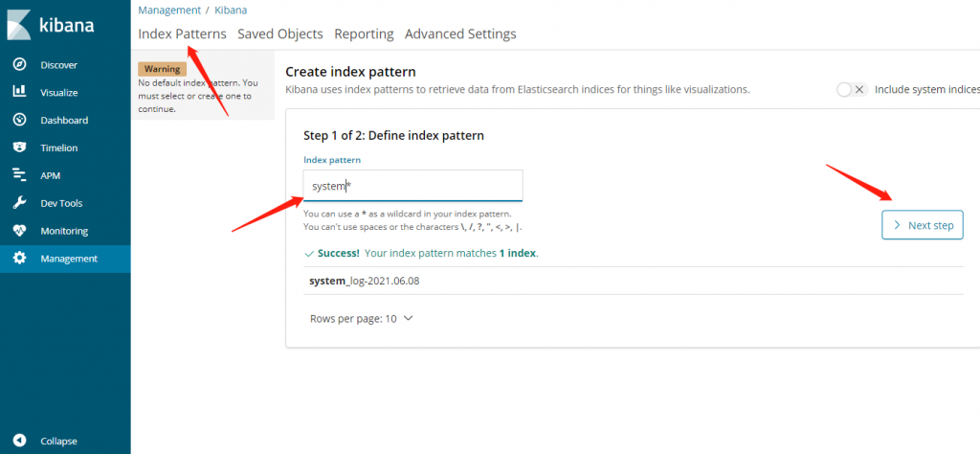This screenshot has width=980, height=454.
Task: Click the Collapse arrow icon
Action: click(19, 441)
